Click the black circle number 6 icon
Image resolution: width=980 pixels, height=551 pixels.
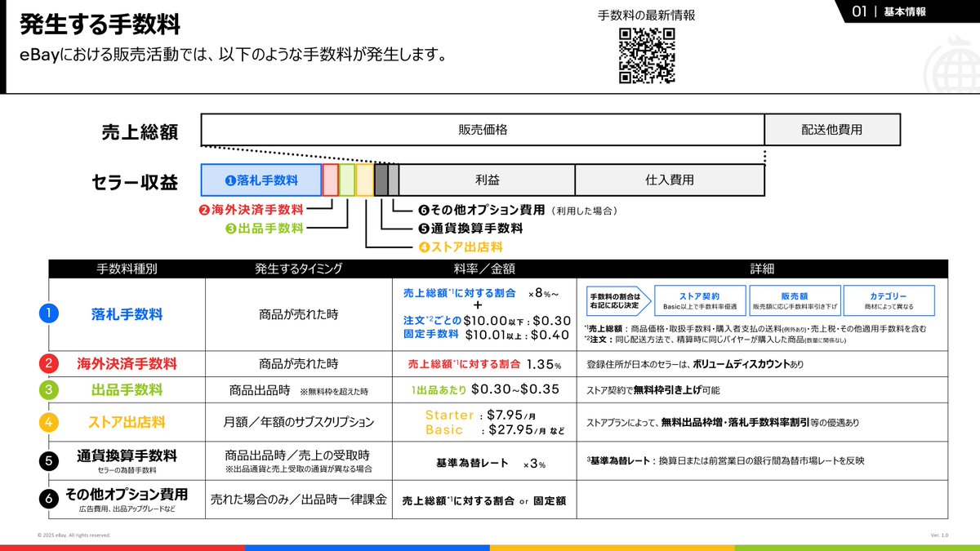[48, 500]
